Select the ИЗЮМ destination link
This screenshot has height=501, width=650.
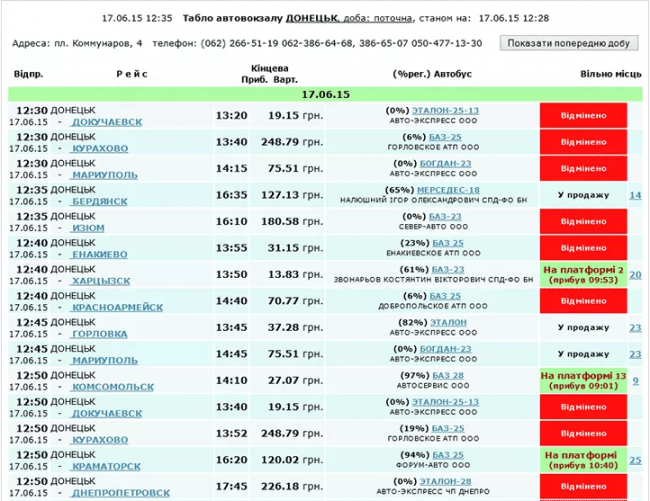tap(88, 227)
